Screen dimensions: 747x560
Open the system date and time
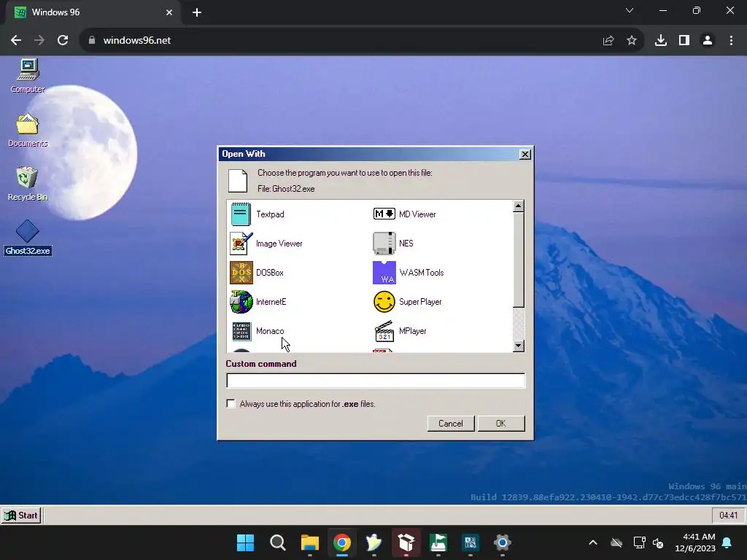tap(695, 542)
